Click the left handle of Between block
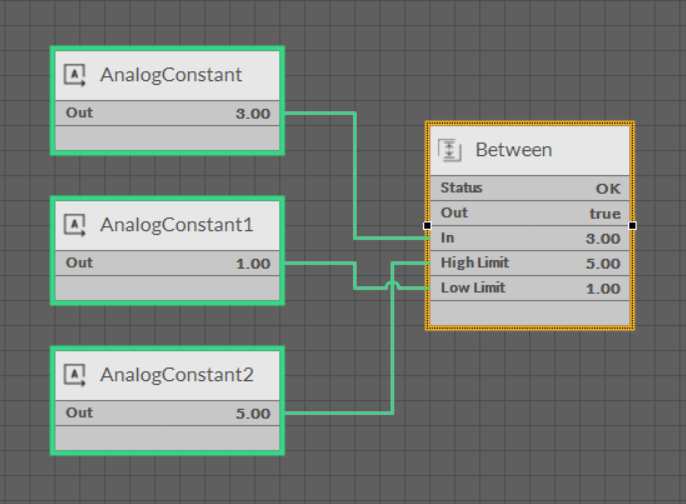Viewport: 686px width, 504px height. tap(425, 226)
